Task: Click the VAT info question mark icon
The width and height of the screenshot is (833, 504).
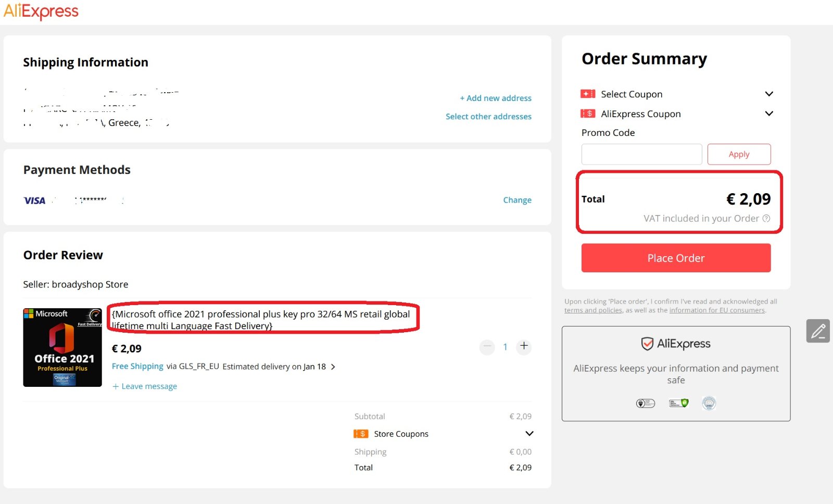Action: click(766, 218)
